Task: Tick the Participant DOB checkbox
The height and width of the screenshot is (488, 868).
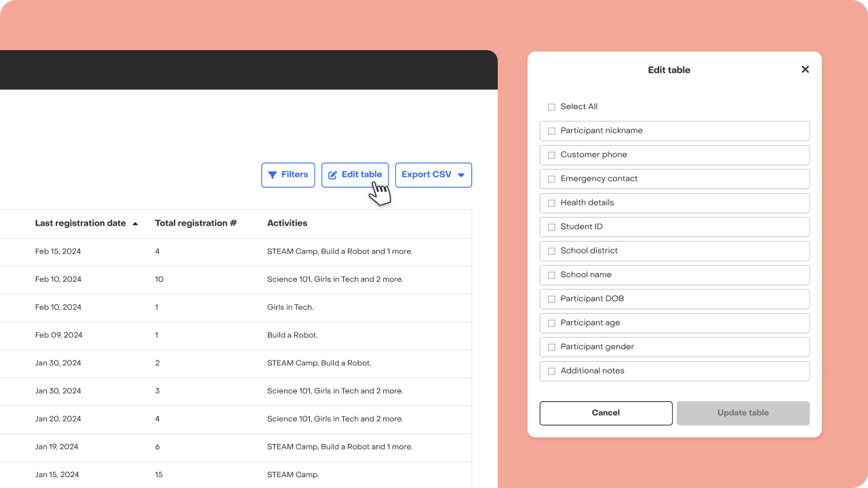Action: [551, 299]
